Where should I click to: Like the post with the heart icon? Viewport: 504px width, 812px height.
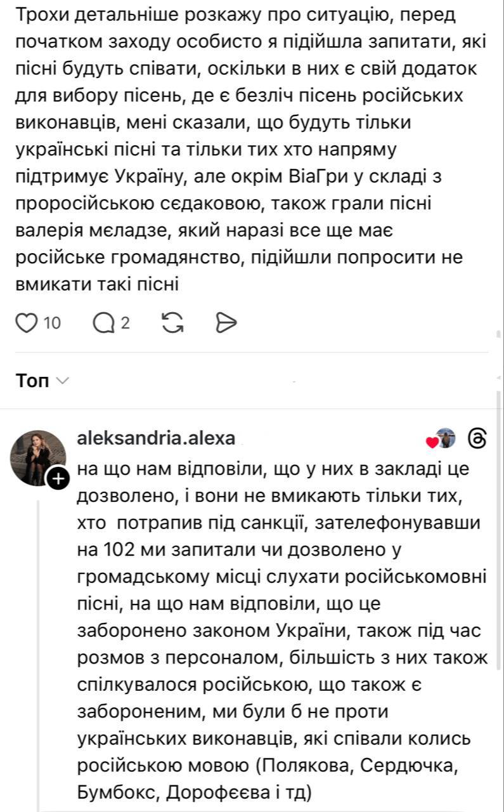[x=26, y=324]
